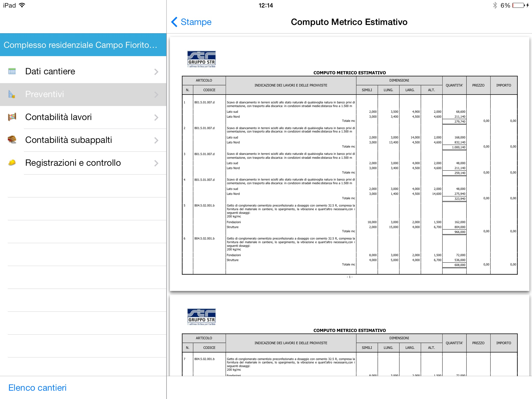This screenshot has height=399, width=532.
Task: Tap page one's INDICAZIONE DEI LAVORI header
Action: tap(291, 85)
